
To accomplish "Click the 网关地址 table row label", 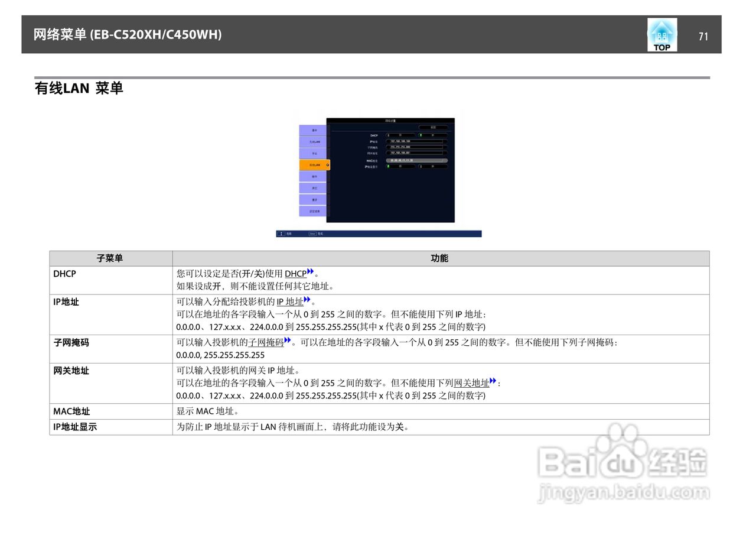I will click(x=71, y=371).
